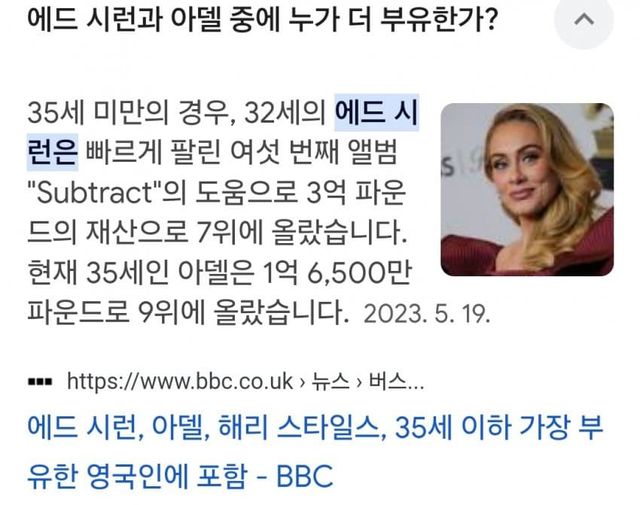
Task: Click highlighted 런은 text on second line
Action: [53, 152]
